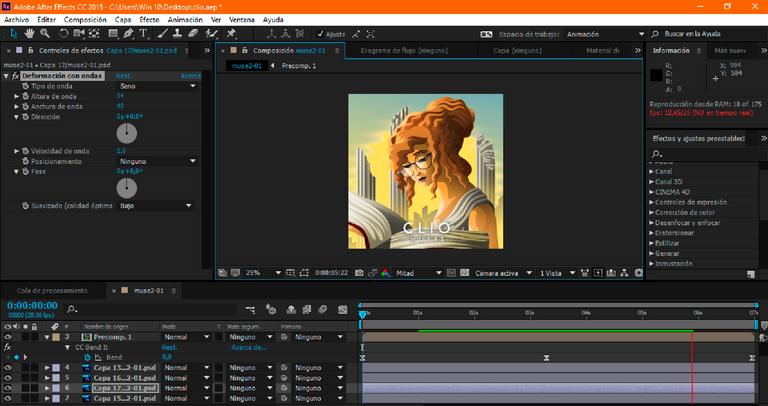Select the Eraser tool
Viewport: 768px width, 406px height.
pos(193,33)
